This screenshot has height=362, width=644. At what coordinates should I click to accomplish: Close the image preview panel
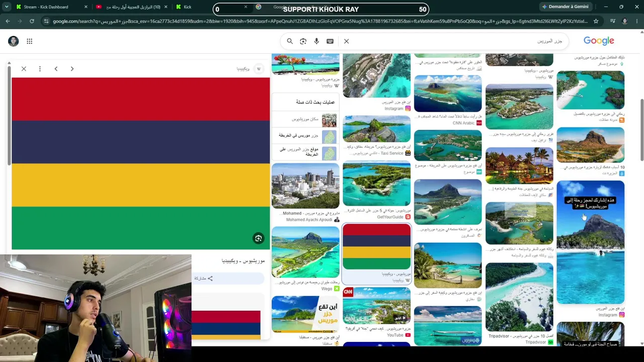point(24,69)
